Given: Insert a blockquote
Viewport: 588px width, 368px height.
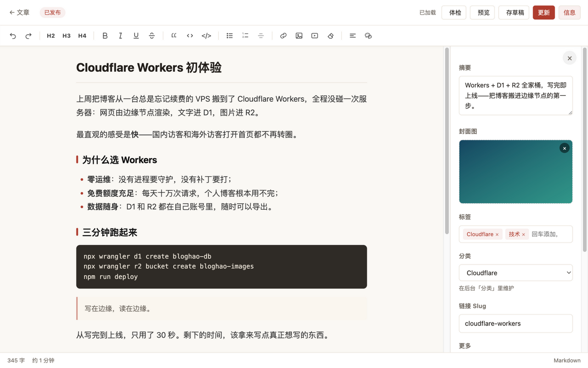Looking at the screenshot, I should coord(174,36).
